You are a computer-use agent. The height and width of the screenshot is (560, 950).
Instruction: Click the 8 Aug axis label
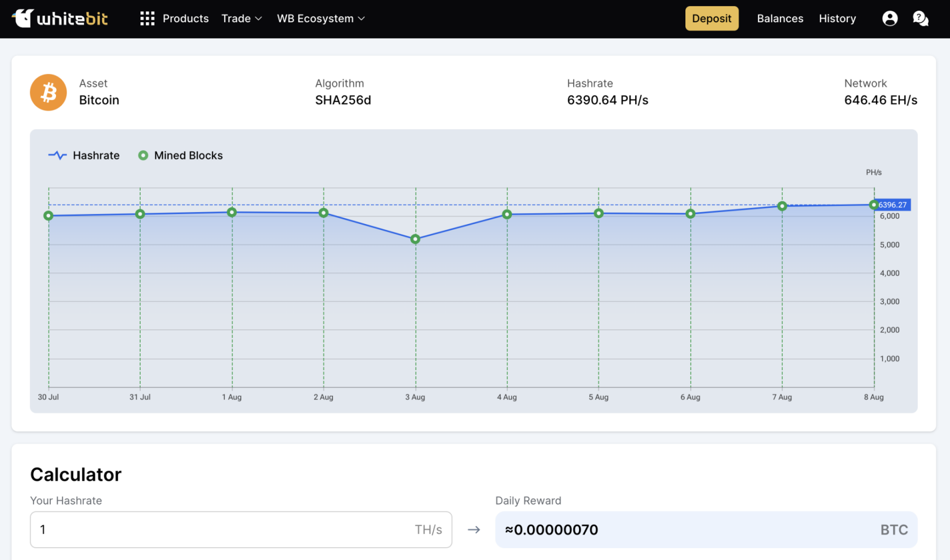click(874, 397)
